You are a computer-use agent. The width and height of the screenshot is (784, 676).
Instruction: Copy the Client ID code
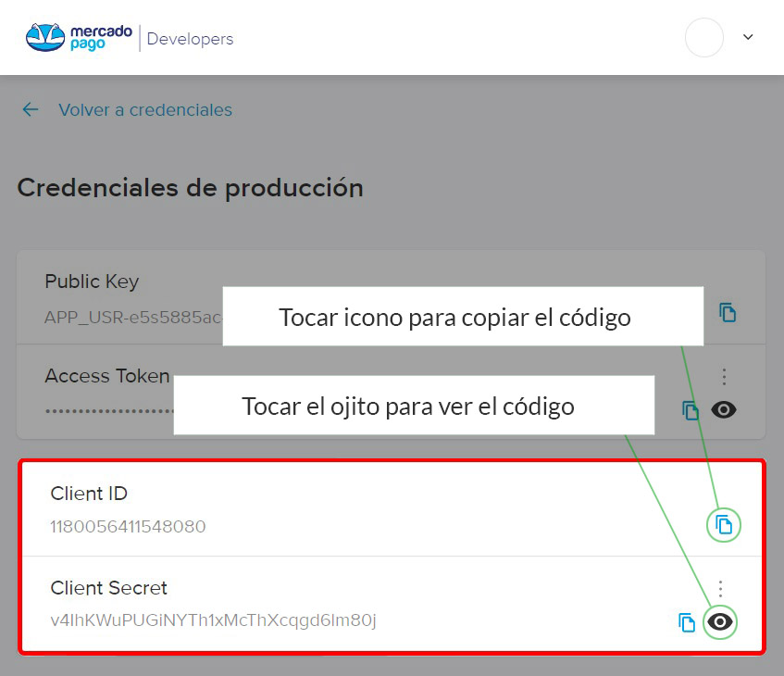pyautogui.click(x=724, y=525)
